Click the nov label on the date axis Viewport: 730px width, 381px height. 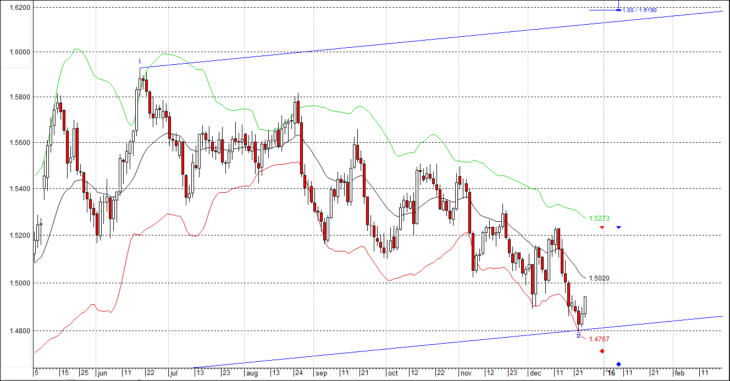point(466,373)
